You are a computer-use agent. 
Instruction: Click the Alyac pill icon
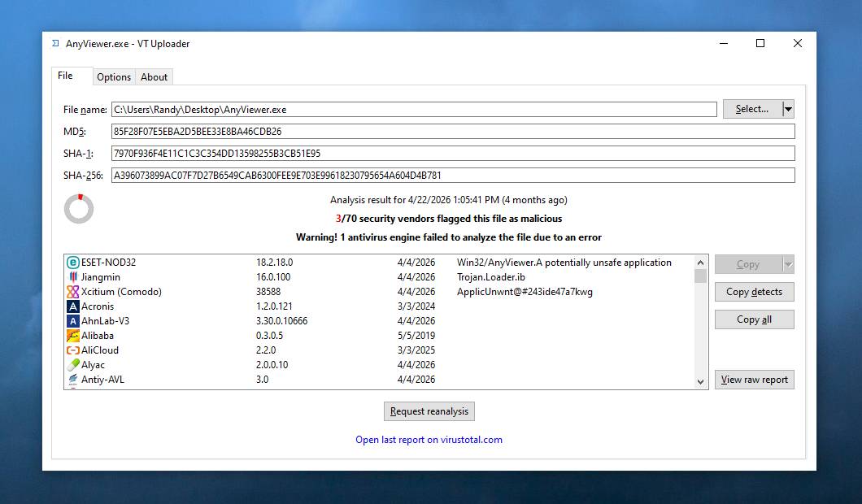tap(72, 365)
